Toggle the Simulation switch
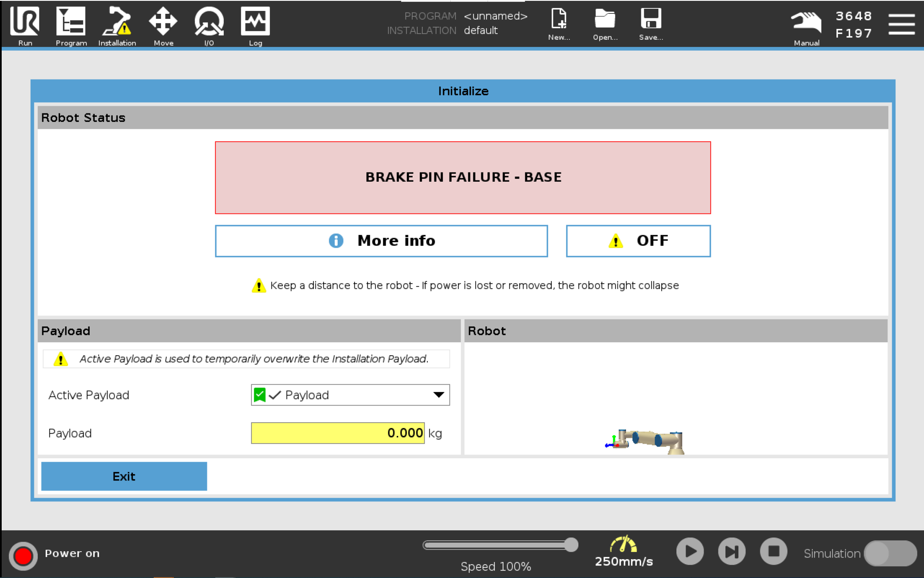This screenshot has width=924, height=578. click(x=890, y=553)
